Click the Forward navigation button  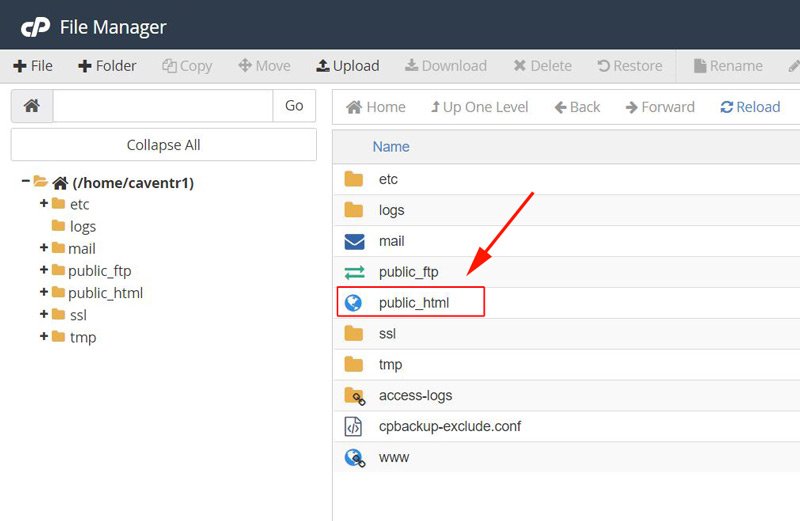[x=660, y=107]
